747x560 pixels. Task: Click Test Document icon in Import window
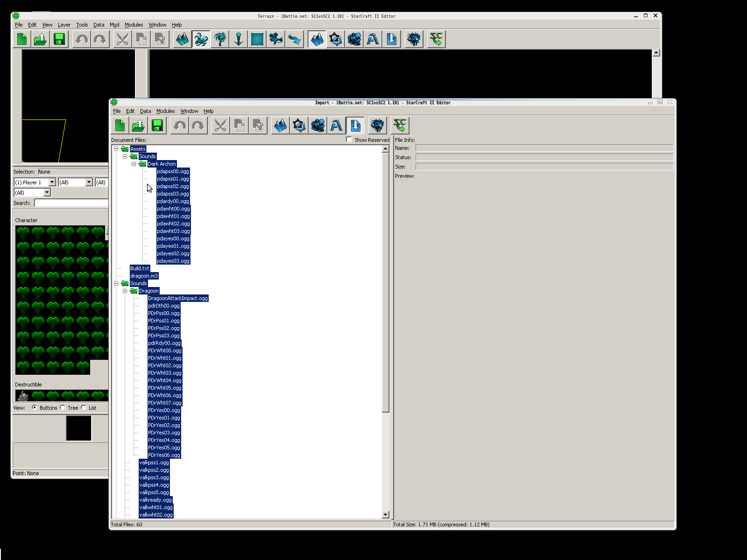pyautogui.click(x=400, y=126)
